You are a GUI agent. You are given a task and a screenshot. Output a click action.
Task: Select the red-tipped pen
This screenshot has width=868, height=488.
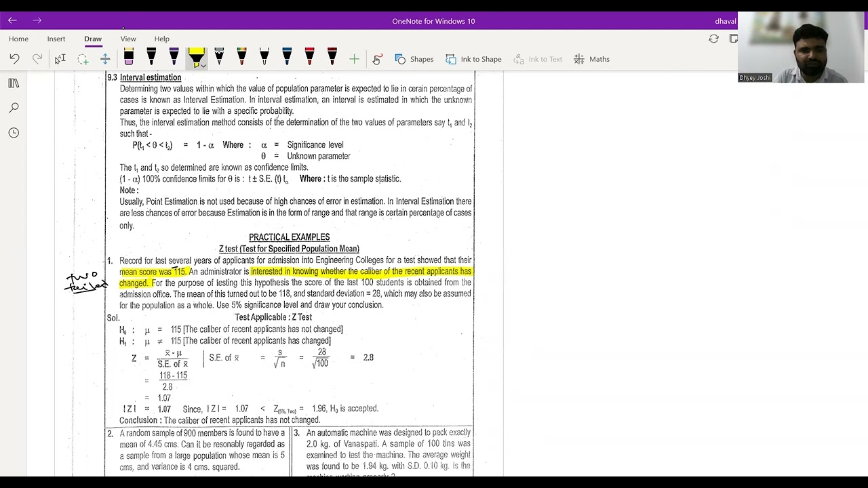pyautogui.click(x=309, y=58)
